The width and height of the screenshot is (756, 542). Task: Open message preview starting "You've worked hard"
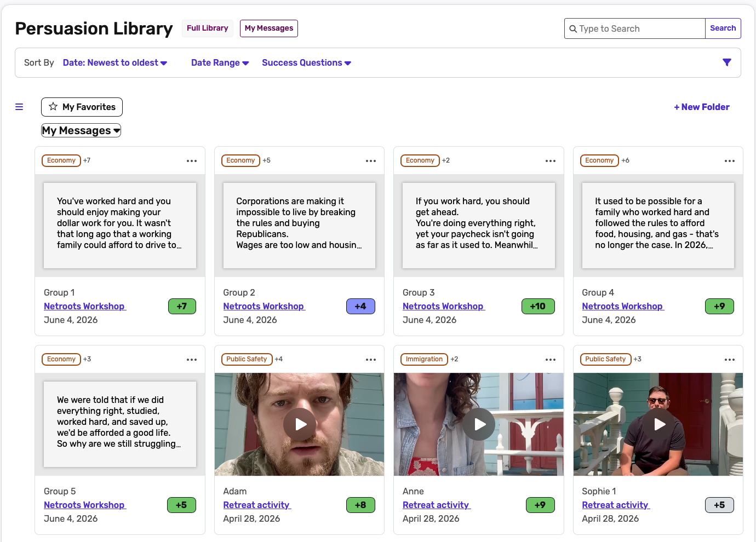click(x=120, y=226)
